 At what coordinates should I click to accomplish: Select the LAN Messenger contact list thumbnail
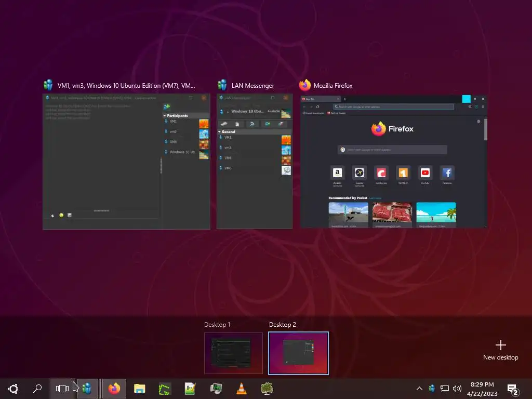coord(255,162)
